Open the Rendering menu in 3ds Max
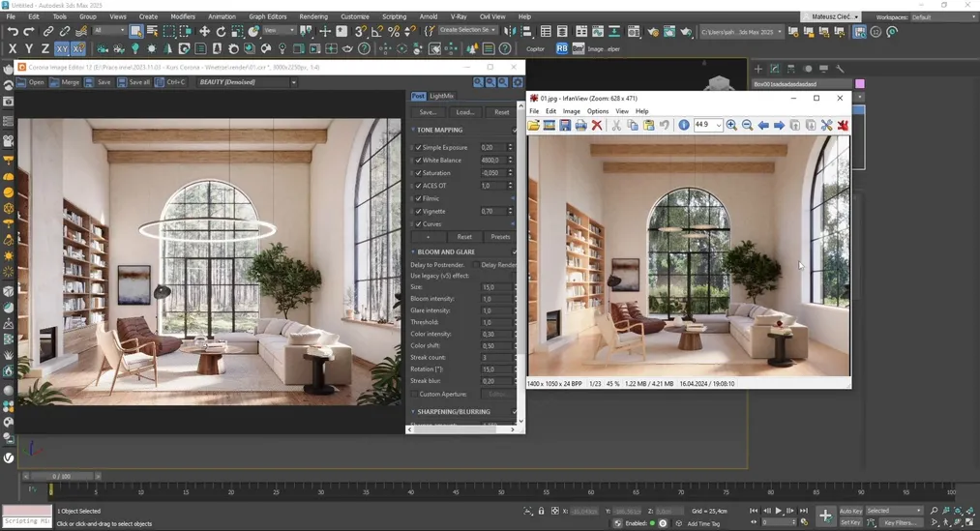Viewport: 980px width, 531px height. tap(313, 16)
